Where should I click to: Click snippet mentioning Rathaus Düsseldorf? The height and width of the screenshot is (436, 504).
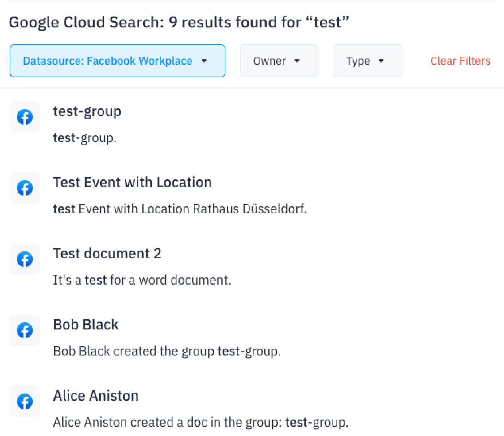point(180,209)
